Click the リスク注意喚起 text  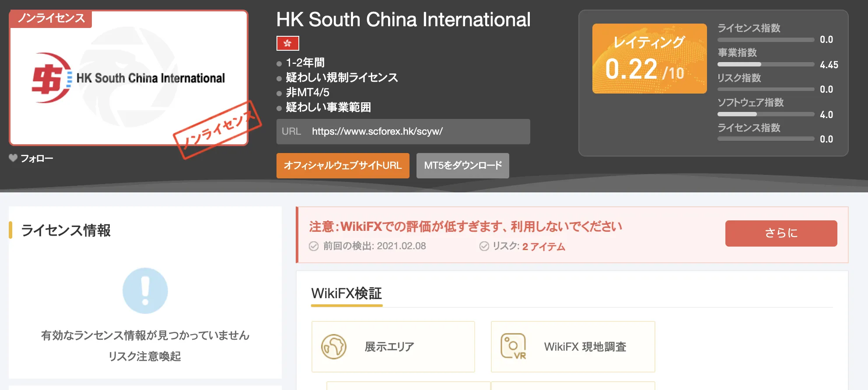(145, 356)
